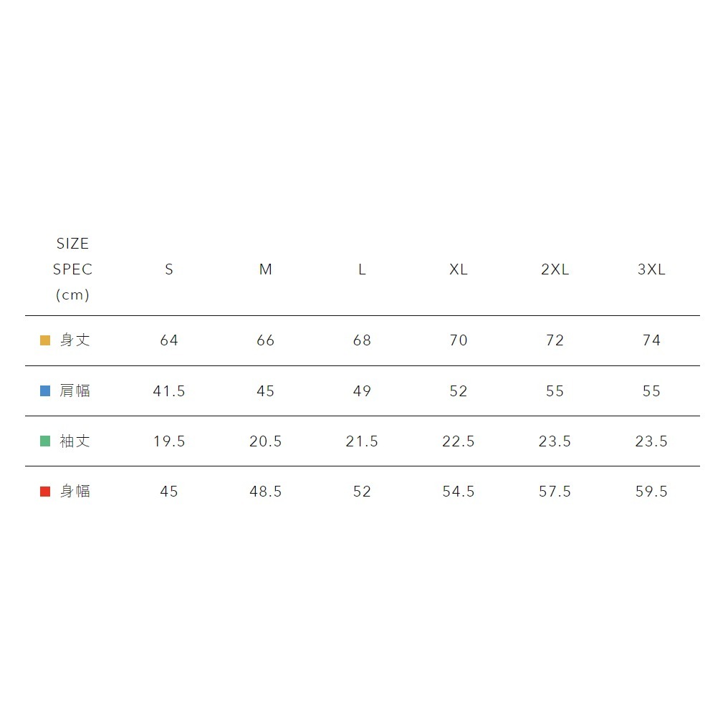This screenshot has height=728, width=728.
Task: Click the 59.5 value for 3XL
Action: [651, 492]
